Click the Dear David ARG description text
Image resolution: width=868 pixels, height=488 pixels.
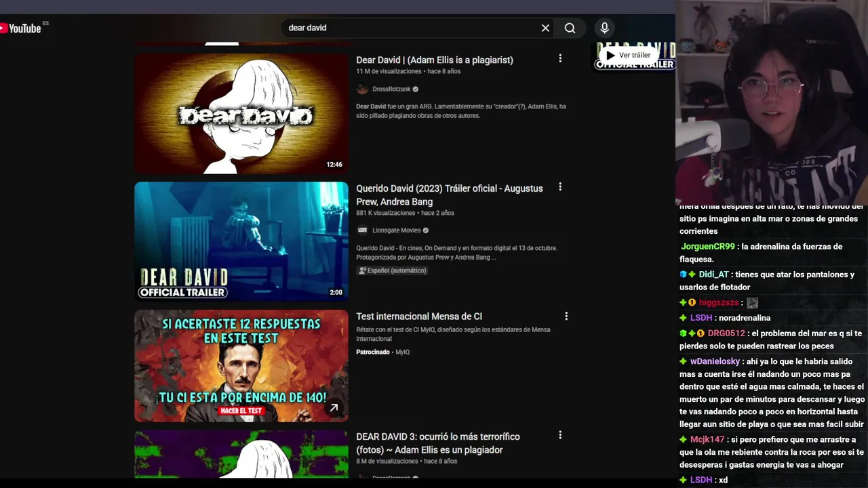point(461,111)
